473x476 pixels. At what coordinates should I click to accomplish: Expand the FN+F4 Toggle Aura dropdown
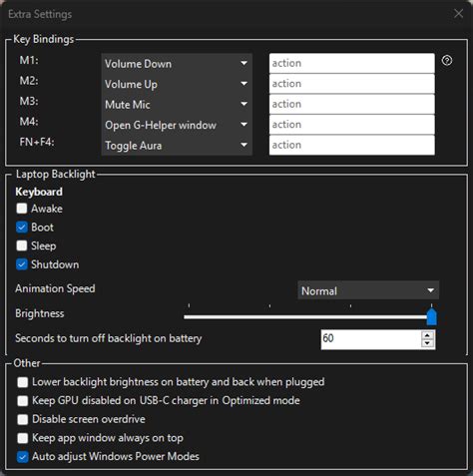pos(177,146)
